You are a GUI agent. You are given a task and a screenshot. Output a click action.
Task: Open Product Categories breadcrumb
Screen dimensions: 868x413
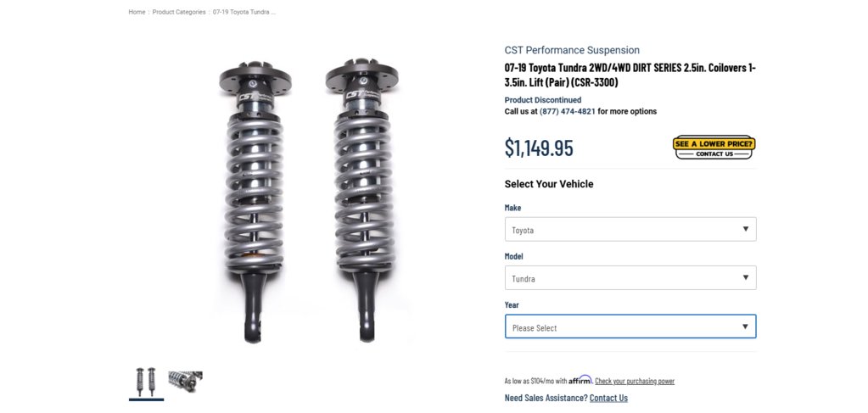179,12
